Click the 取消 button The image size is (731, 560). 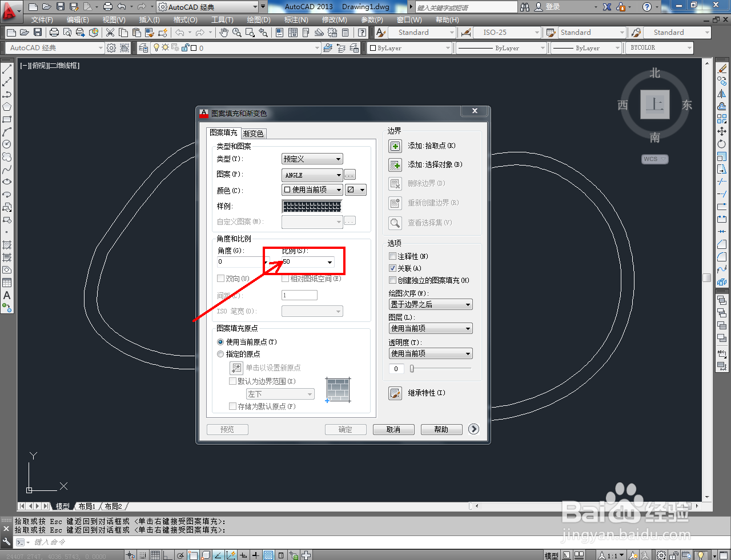click(393, 429)
